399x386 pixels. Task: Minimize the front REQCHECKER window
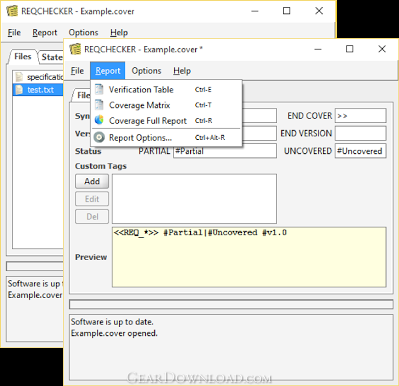[318, 49]
